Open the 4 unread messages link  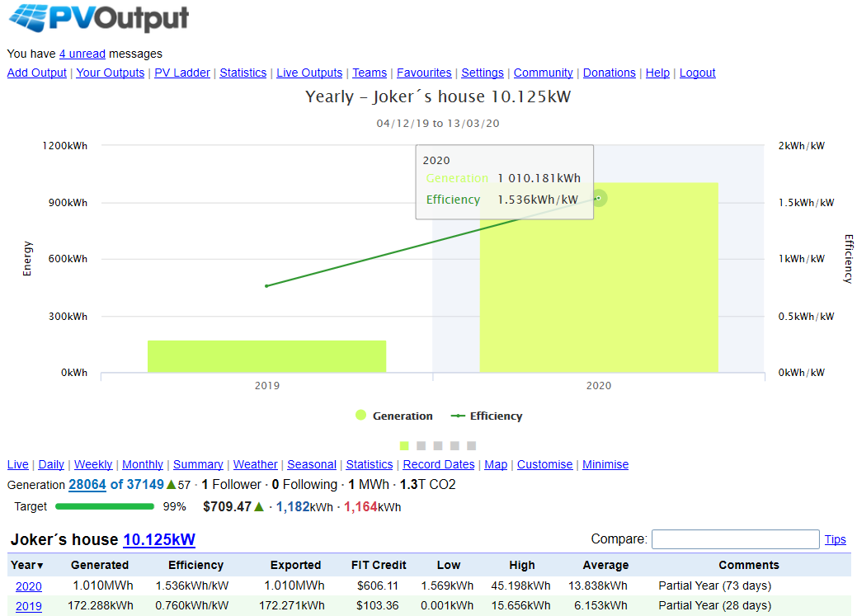82,54
